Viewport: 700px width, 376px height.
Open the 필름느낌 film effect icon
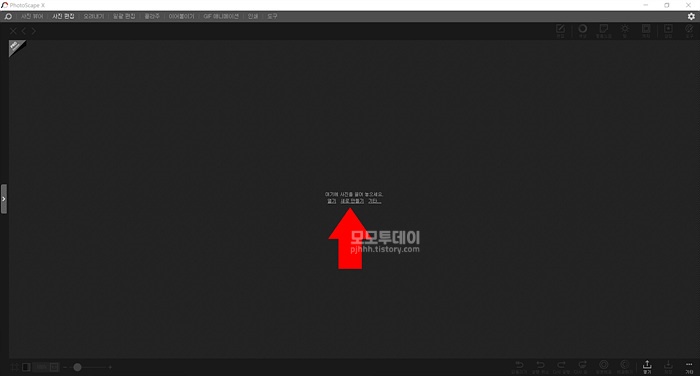point(604,31)
